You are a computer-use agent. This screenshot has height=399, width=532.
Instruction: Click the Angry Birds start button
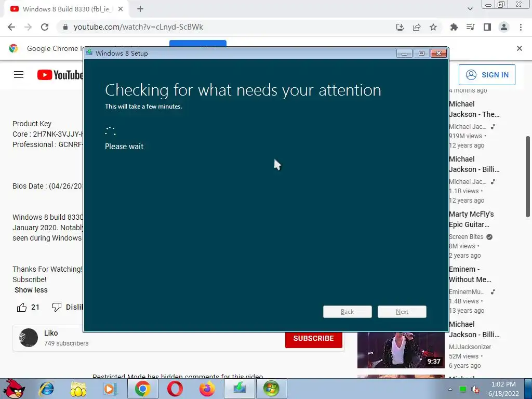pos(14,389)
